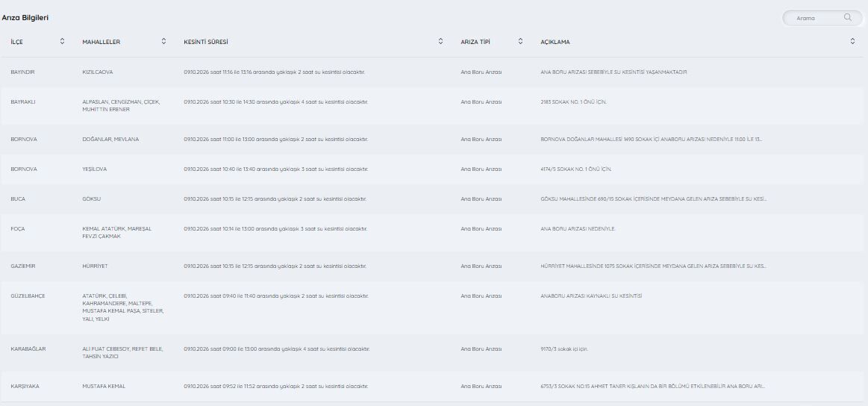Click the 10:40 ile 13:40 outage duration

pyautogui.click(x=275, y=169)
